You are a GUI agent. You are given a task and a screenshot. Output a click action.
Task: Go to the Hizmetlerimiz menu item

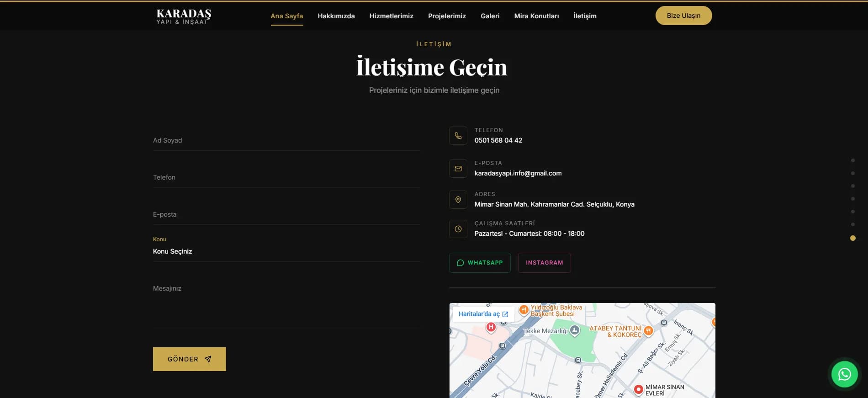pyautogui.click(x=391, y=16)
